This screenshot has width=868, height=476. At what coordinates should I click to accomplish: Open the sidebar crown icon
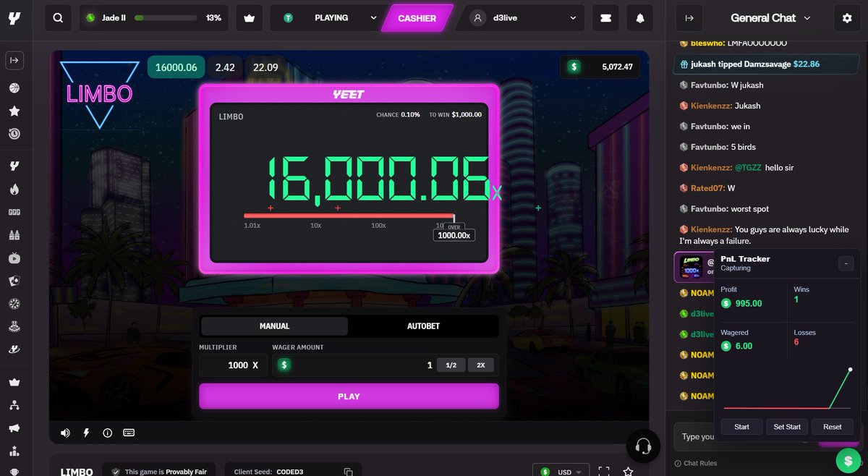coord(14,382)
